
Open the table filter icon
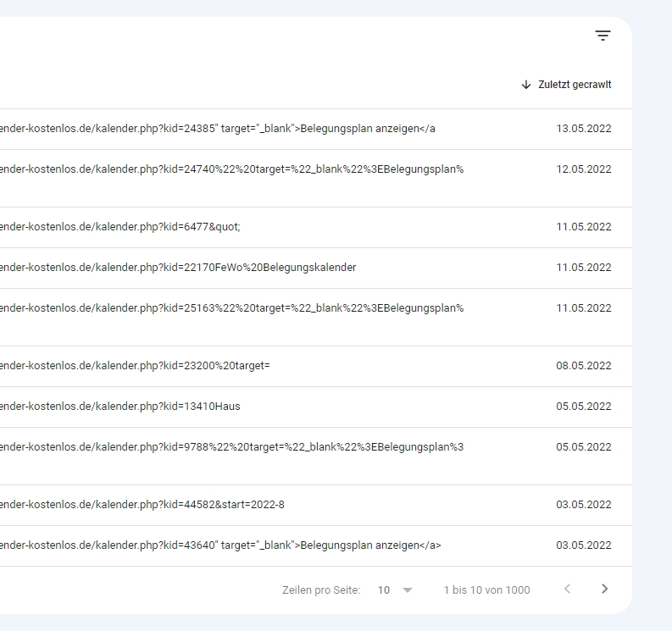pos(603,36)
